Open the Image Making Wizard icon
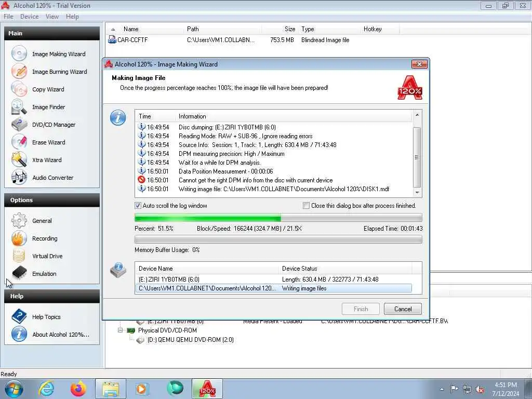Viewport: 532px width, 399px height. point(19,54)
